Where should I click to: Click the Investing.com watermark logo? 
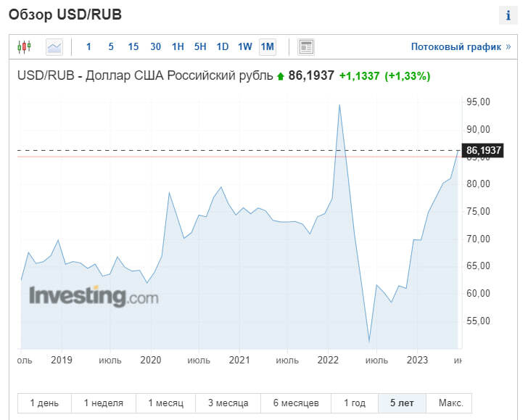click(94, 297)
